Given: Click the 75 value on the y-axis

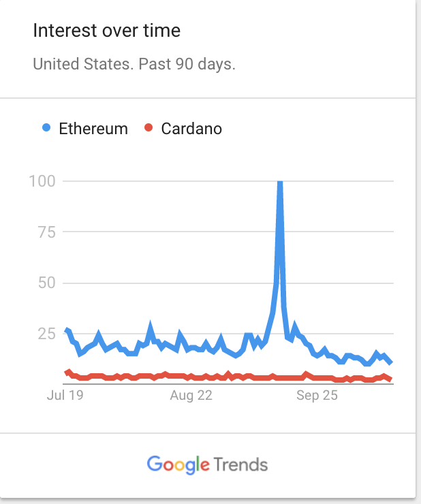Looking at the screenshot, I should 45,232.
